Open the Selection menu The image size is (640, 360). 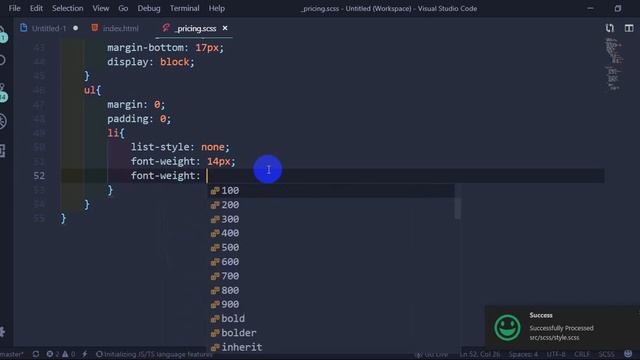[x=67, y=8]
